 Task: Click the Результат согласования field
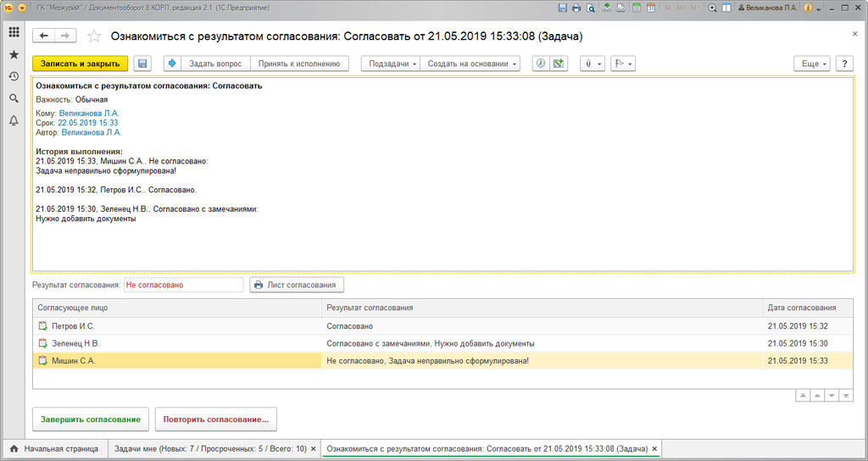[183, 285]
